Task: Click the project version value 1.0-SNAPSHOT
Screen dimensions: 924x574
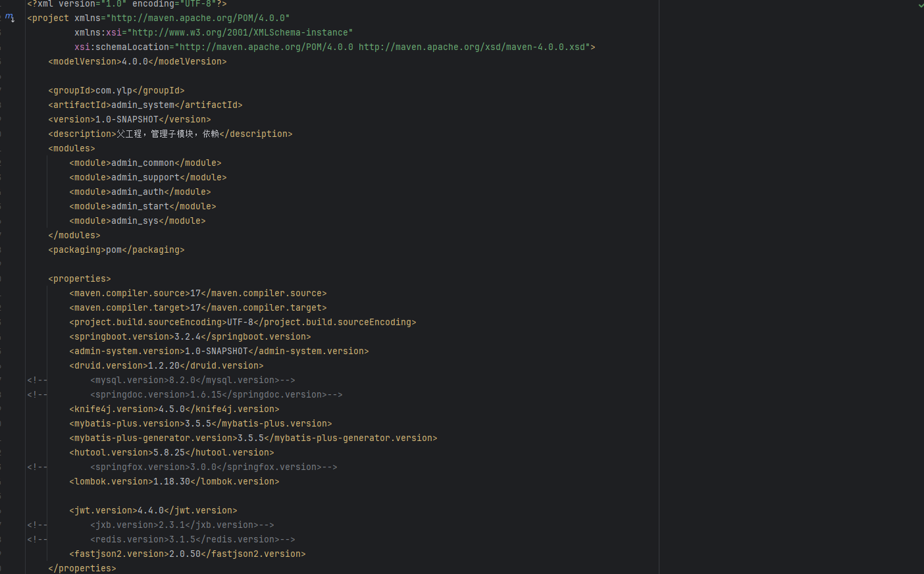Action: [x=127, y=119]
